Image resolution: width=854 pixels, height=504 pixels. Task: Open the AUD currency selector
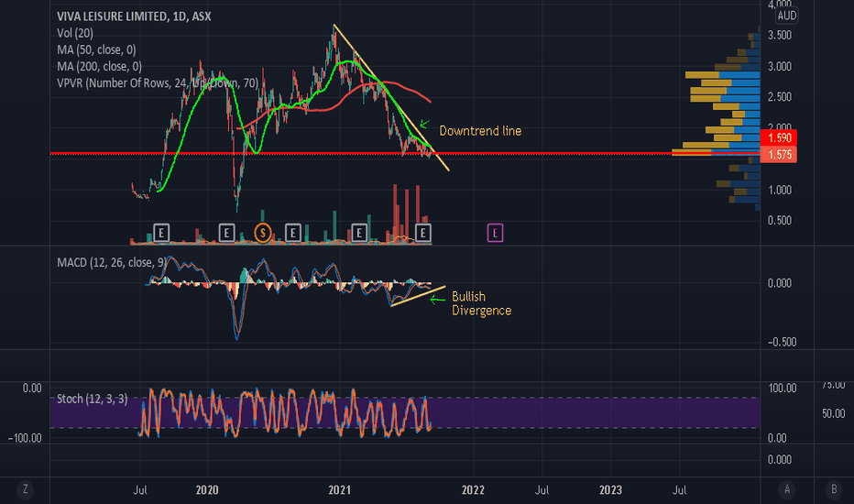[x=787, y=16]
